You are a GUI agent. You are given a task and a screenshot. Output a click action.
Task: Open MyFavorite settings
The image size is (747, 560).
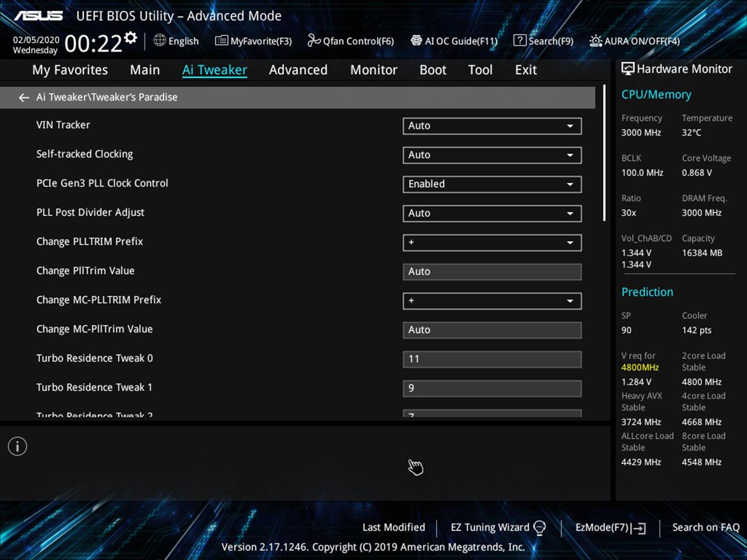253,41
